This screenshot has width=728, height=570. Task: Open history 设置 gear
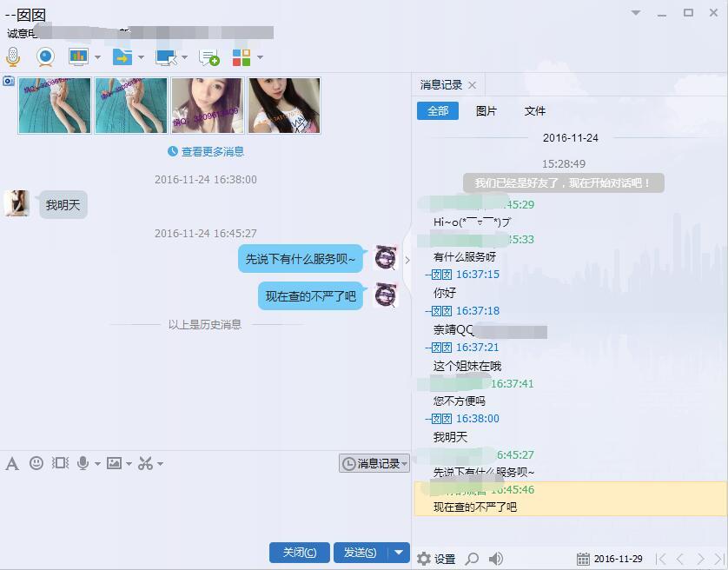coord(436,559)
